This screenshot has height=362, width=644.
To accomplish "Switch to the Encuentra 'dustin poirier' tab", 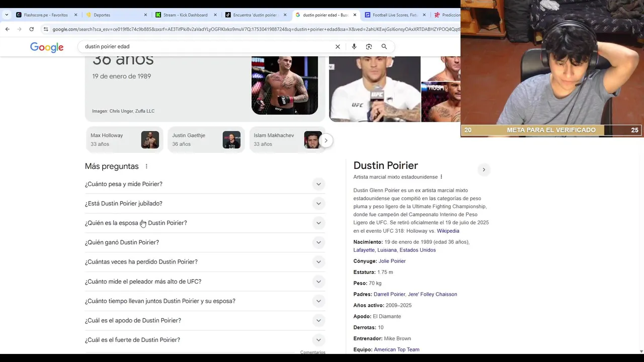I will click(255, 15).
